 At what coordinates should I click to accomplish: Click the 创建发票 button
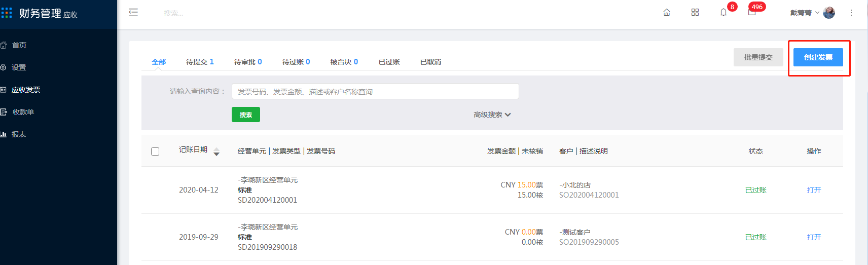coord(818,57)
